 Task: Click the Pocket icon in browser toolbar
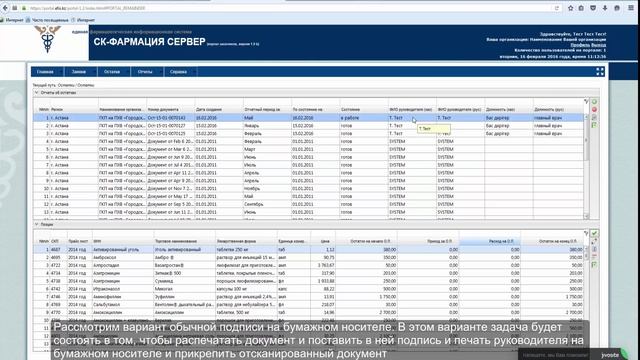pyautogui.click(x=593, y=8)
